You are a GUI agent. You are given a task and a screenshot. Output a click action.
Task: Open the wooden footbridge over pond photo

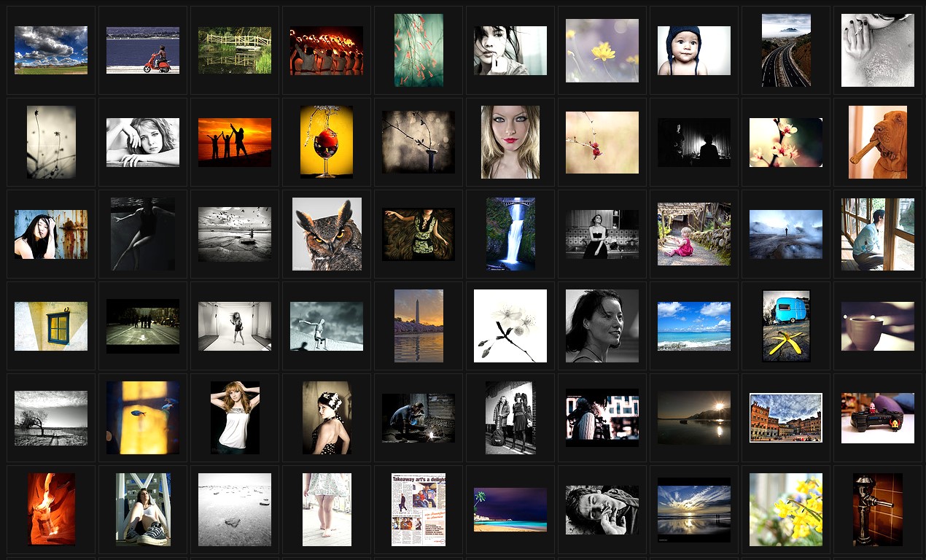[x=235, y=50]
